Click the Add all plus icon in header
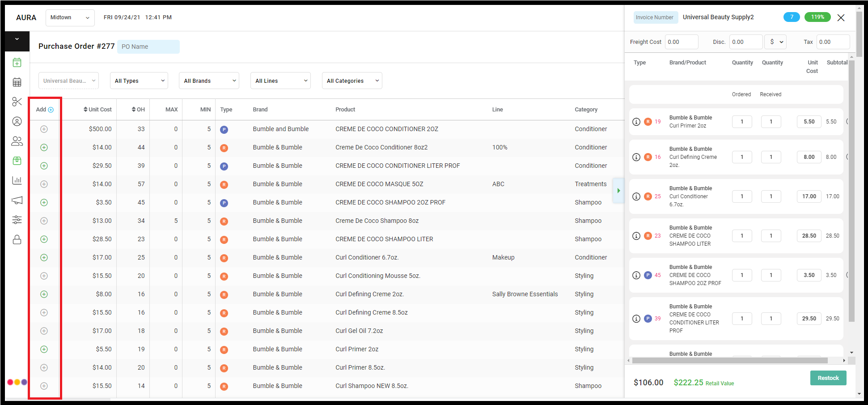 click(51, 110)
